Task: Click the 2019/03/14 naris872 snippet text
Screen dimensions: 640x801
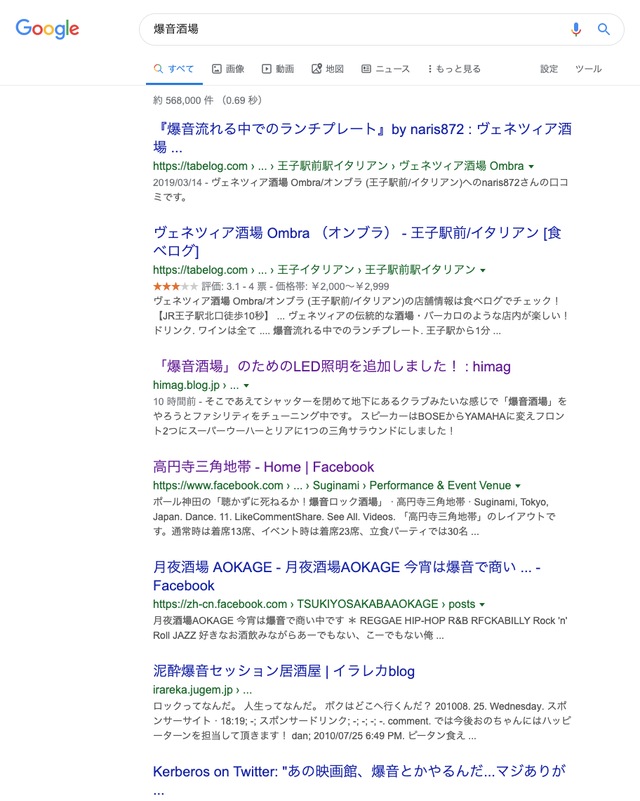Action: click(361, 190)
